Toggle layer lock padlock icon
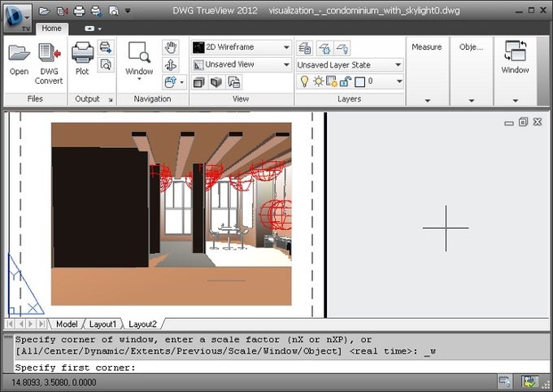This screenshot has width=553, height=392. pos(344,81)
